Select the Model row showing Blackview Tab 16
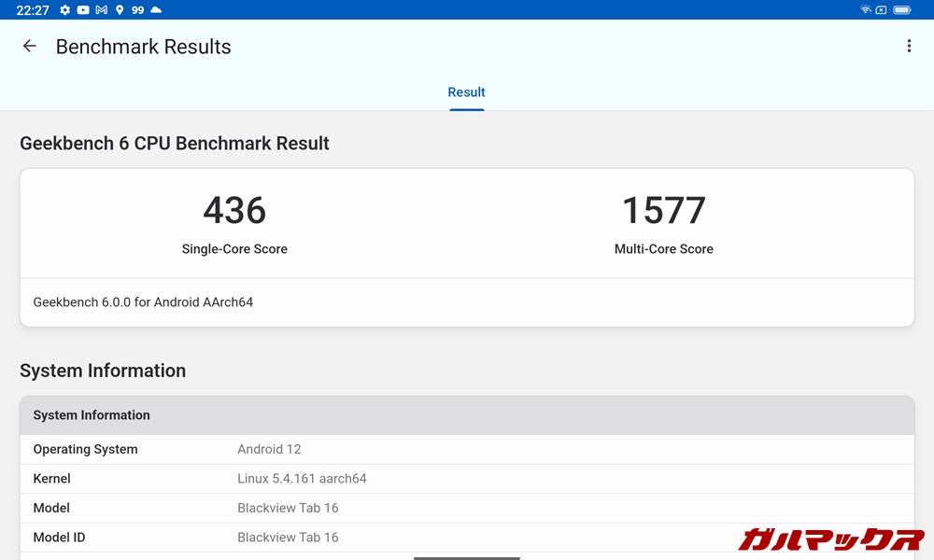This screenshot has width=934, height=560. coord(466,508)
